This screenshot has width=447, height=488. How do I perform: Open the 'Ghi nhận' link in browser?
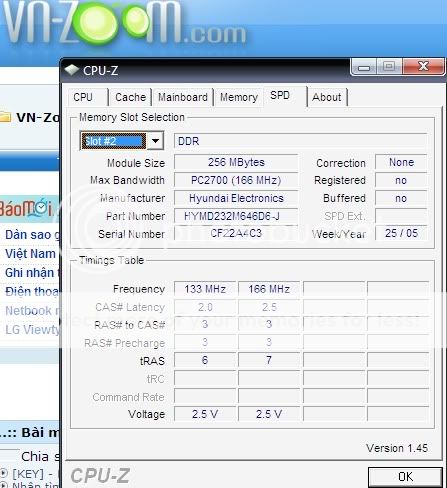[x=32, y=273]
